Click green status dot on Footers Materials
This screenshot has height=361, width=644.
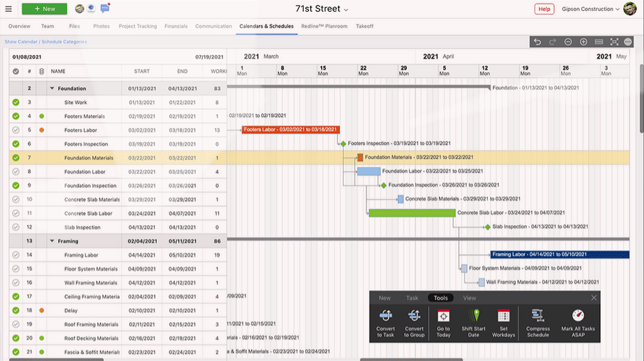[x=42, y=116]
